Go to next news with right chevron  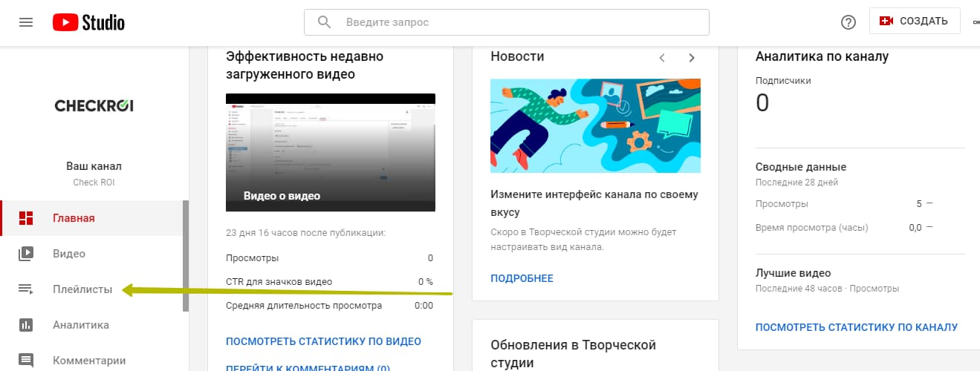coord(692,57)
